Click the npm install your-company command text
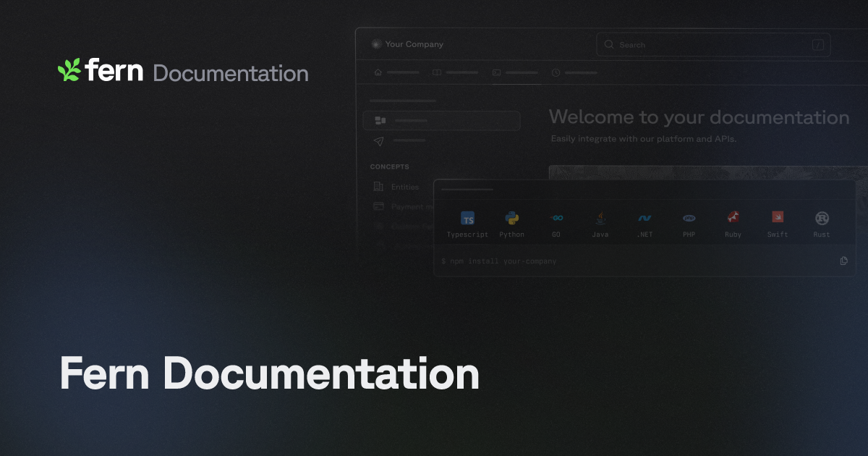Viewport: 868px width, 456px height. tap(499, 261)
